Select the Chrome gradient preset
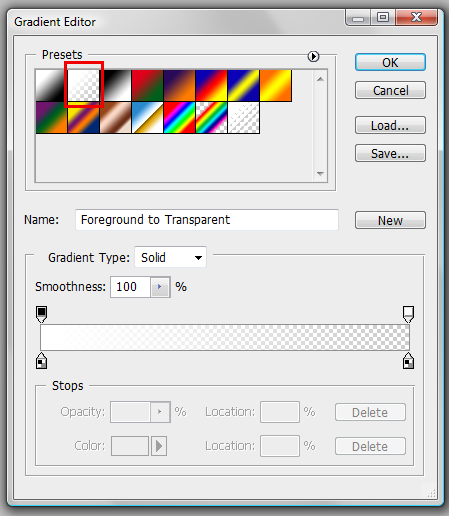Viewport: 449px width, 516px height. click(148, 117)
